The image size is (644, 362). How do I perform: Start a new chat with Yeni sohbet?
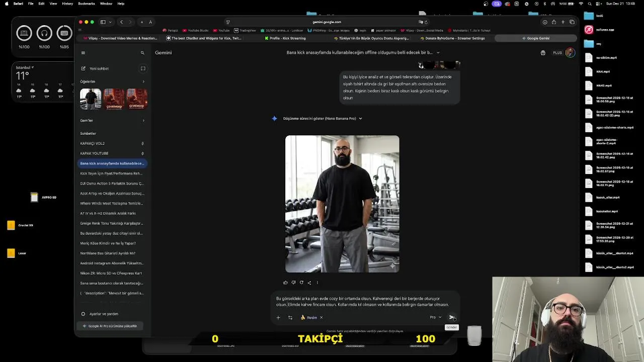[x=95, y=68]
